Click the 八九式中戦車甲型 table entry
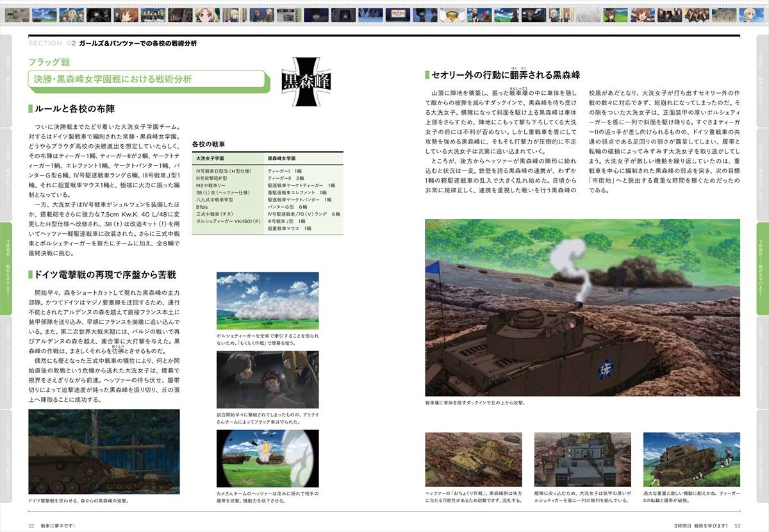This screenshot has height=532, width=769. point(215,199)
